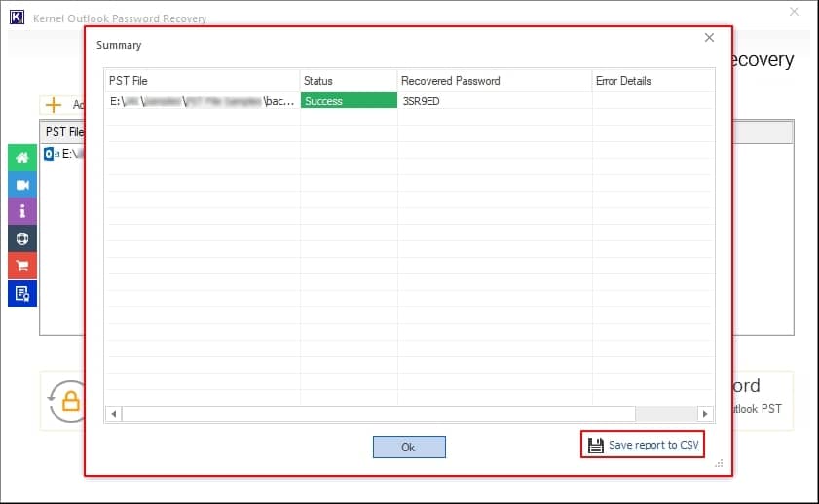
Task: Click the Kernel app logo icon
Action: tap(17, 18)
